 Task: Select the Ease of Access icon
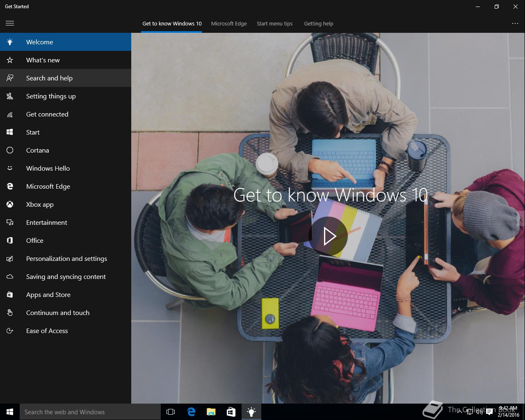10,331
